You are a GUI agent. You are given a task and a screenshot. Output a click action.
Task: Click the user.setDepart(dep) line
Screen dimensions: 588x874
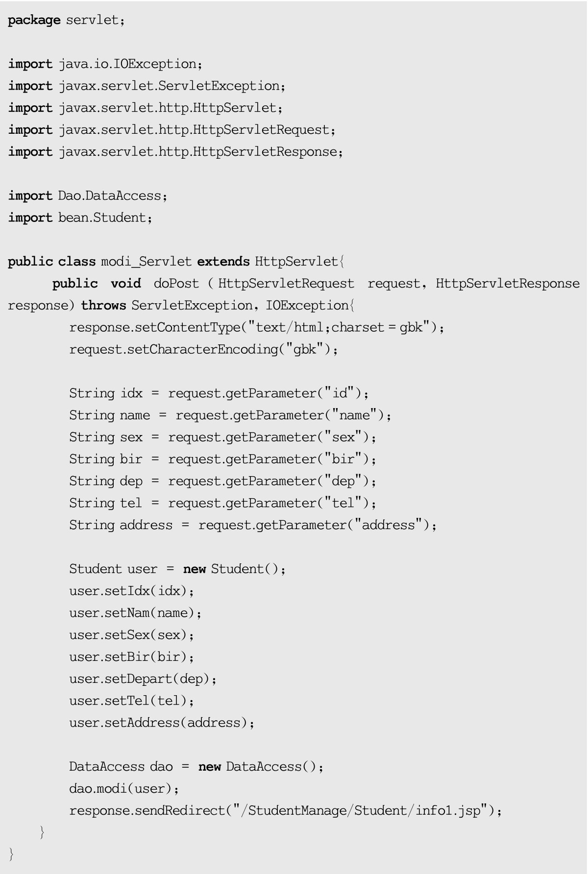pos(143,679)
